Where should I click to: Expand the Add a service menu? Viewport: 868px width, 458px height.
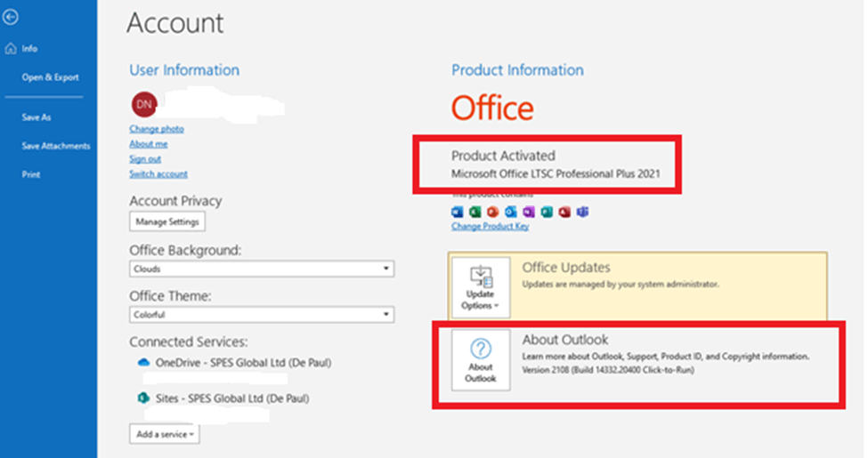click(165, 434)
